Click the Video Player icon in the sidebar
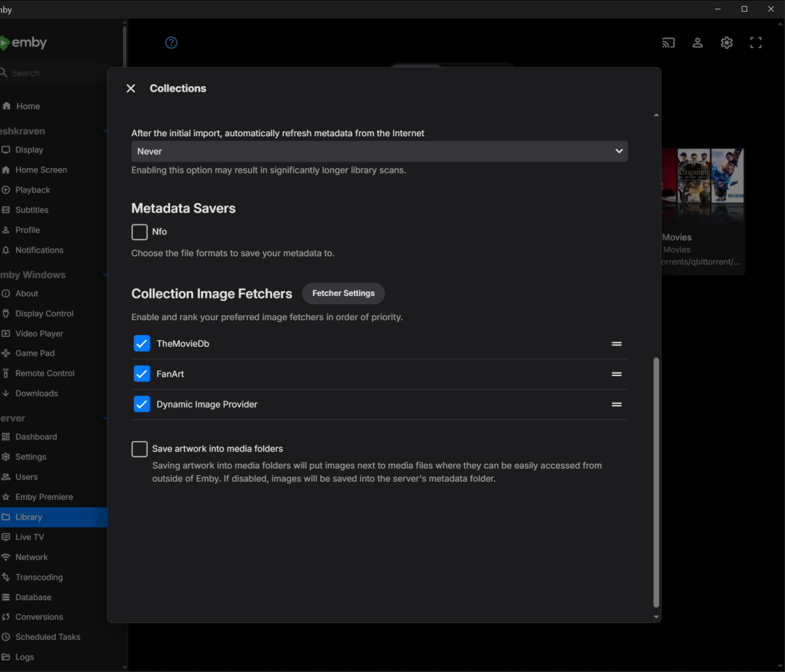The image size is (785, 672). pos(6,334)
